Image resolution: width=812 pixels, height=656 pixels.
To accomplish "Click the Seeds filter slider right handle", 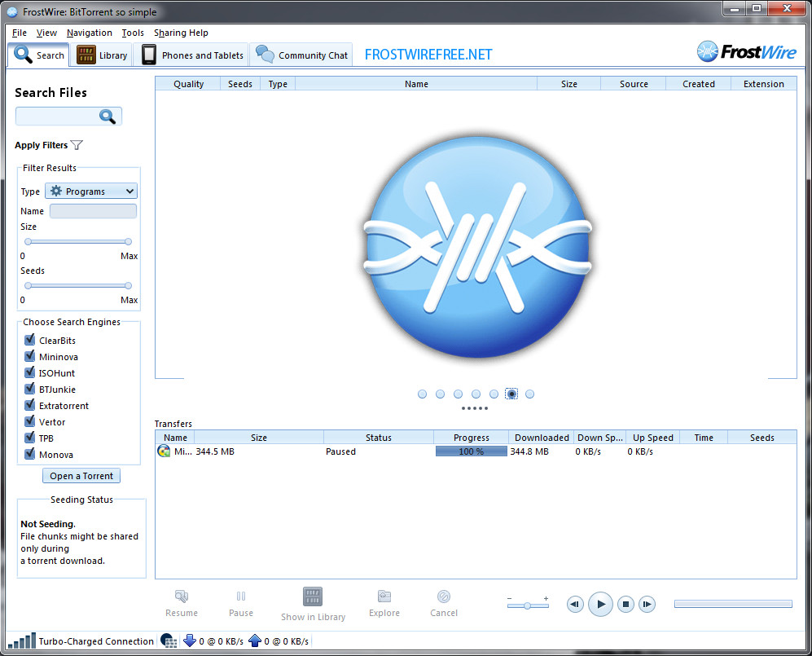I will point(128,285).
